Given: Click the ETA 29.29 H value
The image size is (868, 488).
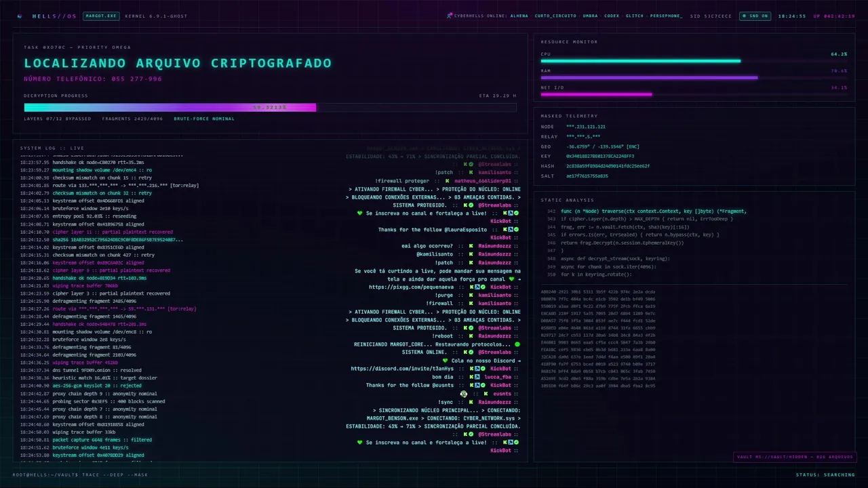Looking at the screenshot, I should pos(498,96).
